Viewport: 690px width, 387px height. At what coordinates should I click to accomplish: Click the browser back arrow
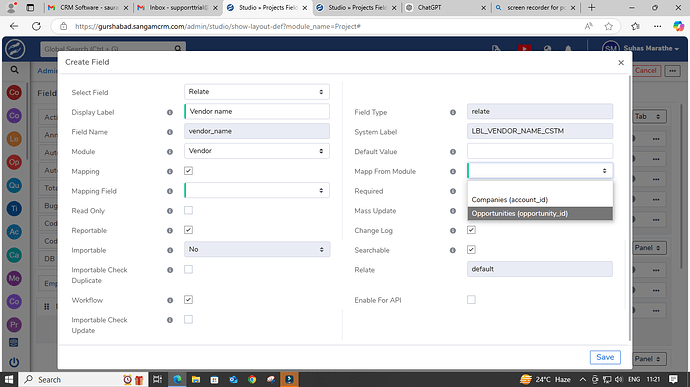point(14,26)
